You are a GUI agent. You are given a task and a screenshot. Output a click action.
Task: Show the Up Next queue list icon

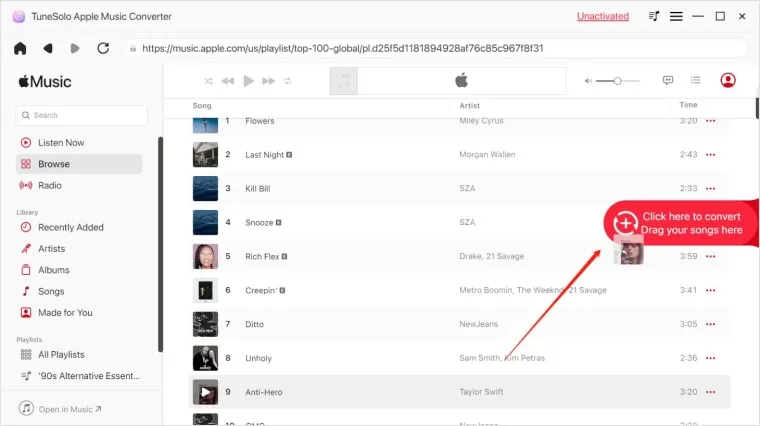tap(696, 80)
